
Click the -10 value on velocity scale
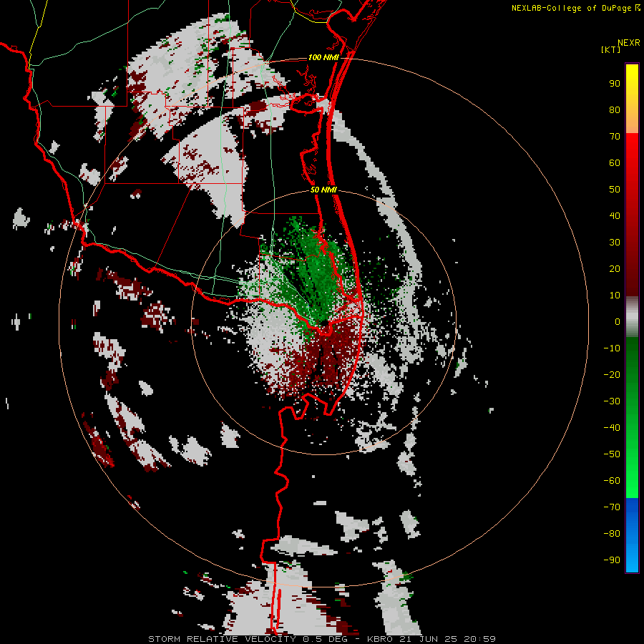pyautogui.click(x=612, y=348)
